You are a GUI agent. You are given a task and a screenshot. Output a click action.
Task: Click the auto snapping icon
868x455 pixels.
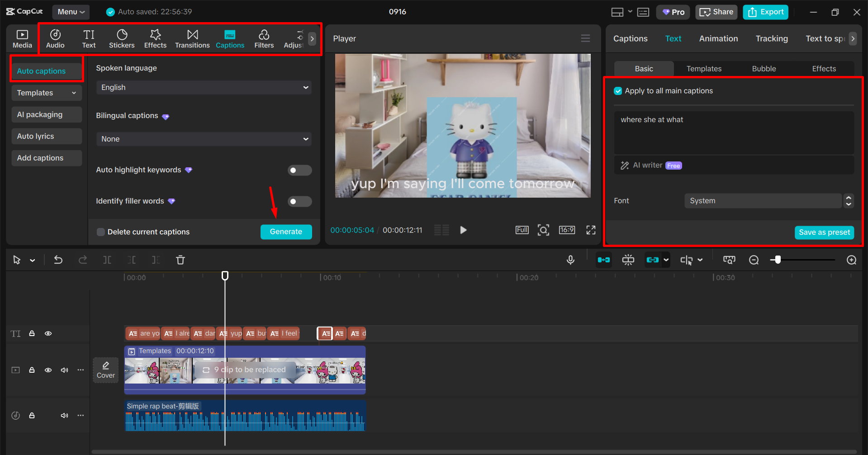(628, 260)
